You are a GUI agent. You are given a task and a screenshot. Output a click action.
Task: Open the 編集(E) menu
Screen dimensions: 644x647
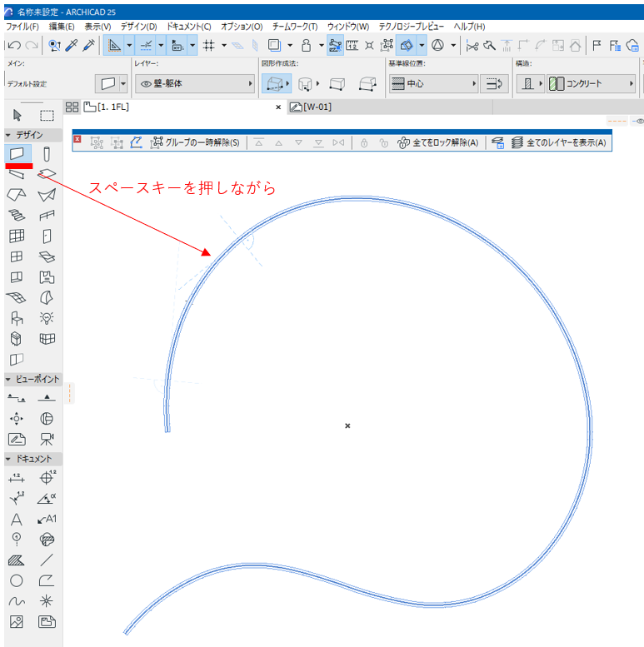[62, 27]
